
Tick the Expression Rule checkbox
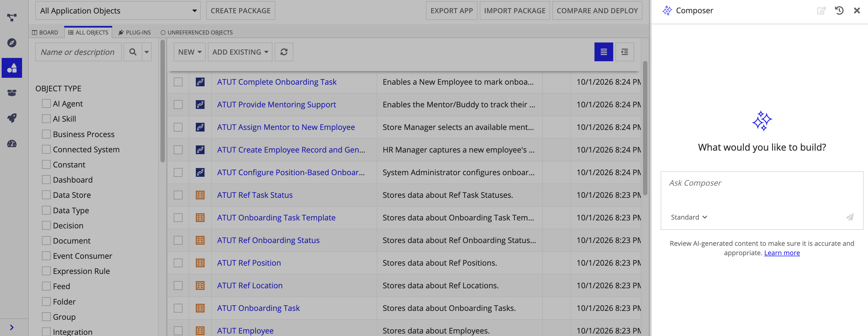46,271
